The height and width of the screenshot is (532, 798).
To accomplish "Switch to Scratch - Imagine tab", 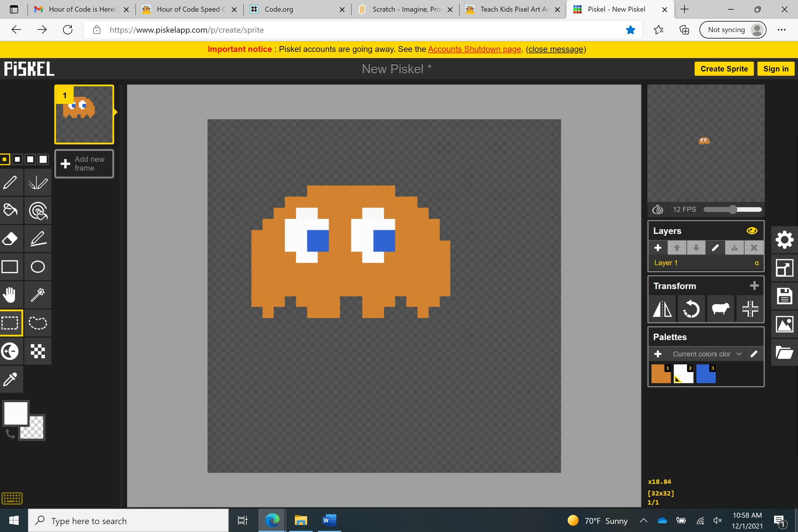I will coord(405,10).
